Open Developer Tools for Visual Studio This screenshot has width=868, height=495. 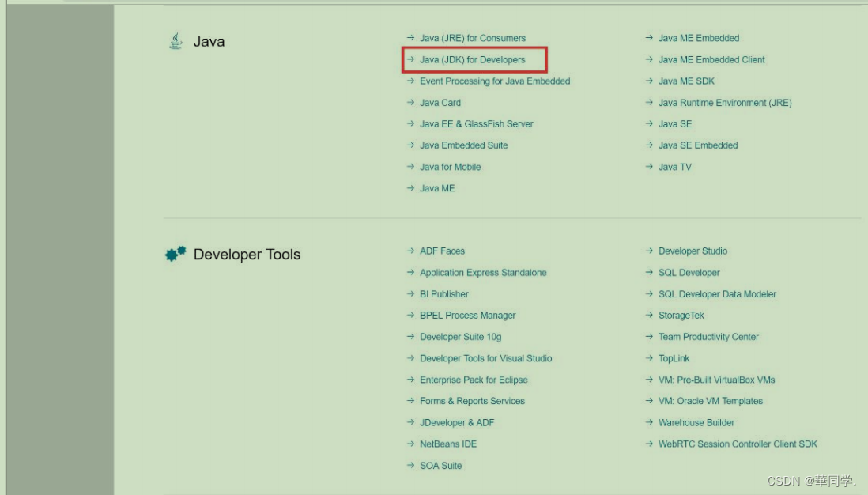coord(486,359)
